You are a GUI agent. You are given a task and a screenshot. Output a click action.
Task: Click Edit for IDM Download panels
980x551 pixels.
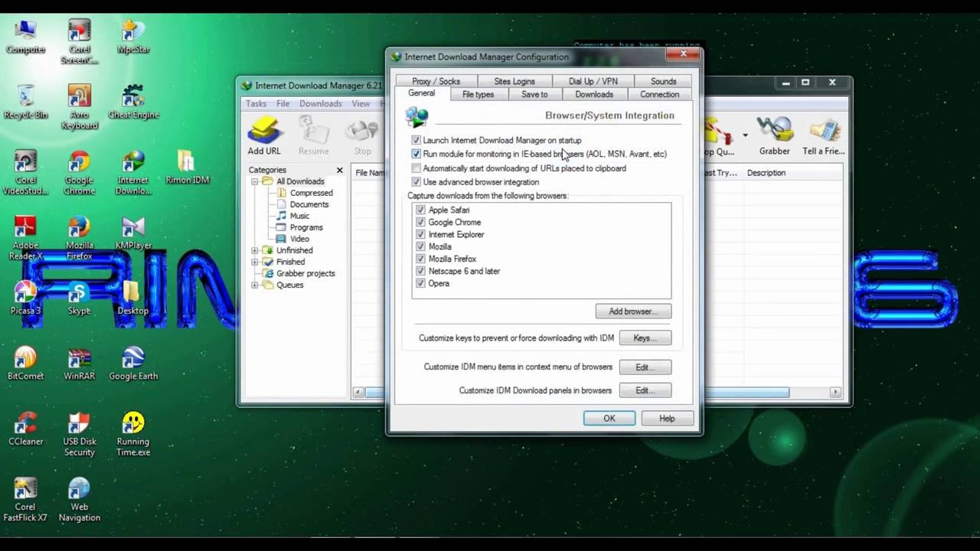(645, 390)
